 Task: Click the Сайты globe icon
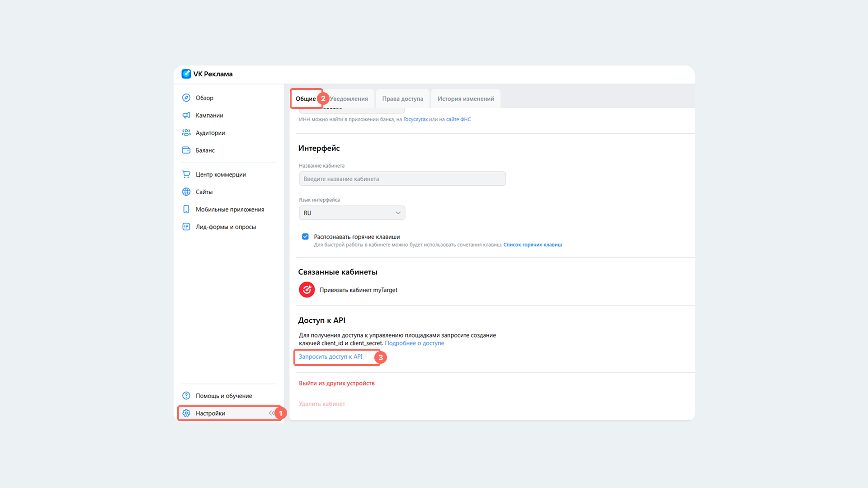click(186, 192)
